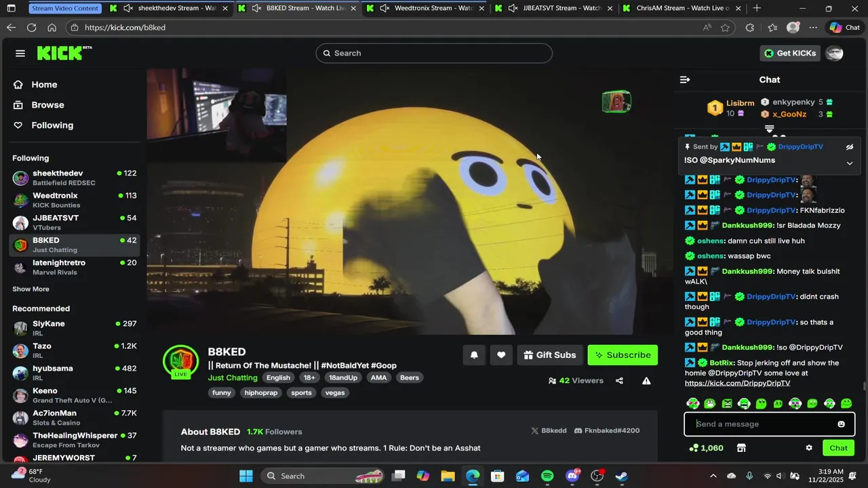Open Weedtronix channel in Following list

pos(75,200)
